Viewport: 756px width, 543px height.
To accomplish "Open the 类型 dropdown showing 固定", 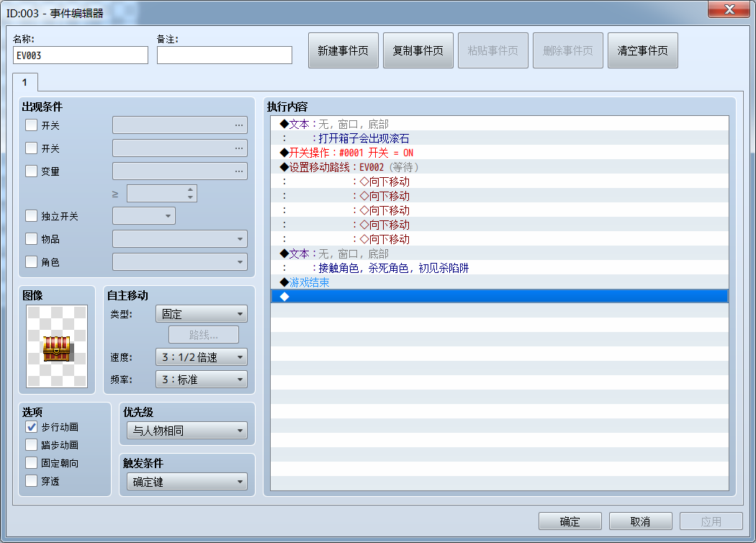I will click(x=202, y=314).
